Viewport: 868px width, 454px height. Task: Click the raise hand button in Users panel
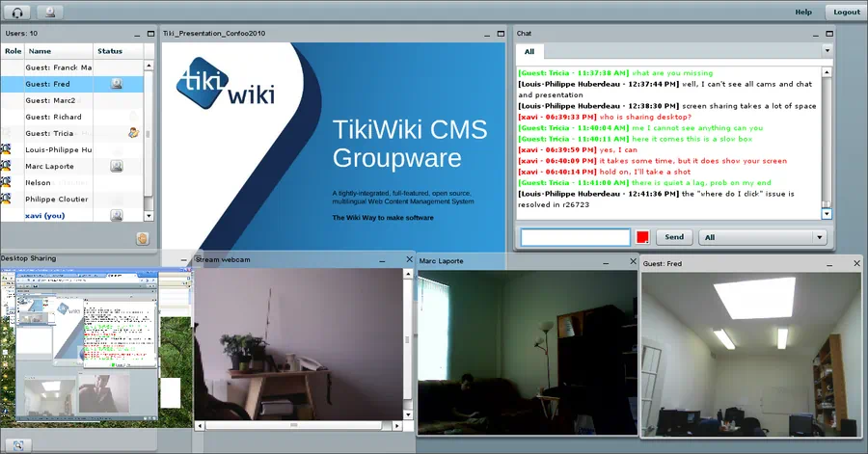pos(143,239)
